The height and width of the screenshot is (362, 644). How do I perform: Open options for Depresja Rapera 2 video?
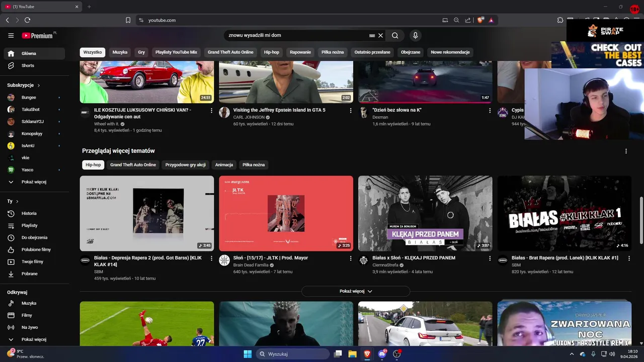click(211, 258)
